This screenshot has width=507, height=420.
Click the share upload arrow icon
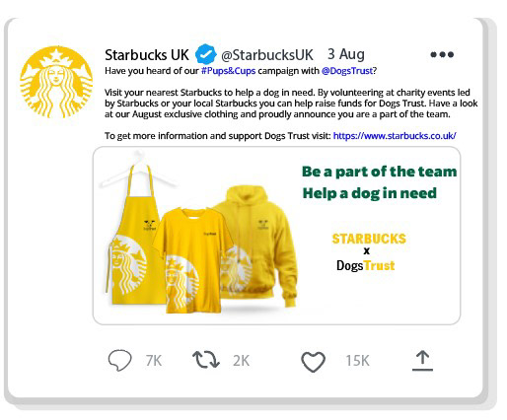pos(422,361)
